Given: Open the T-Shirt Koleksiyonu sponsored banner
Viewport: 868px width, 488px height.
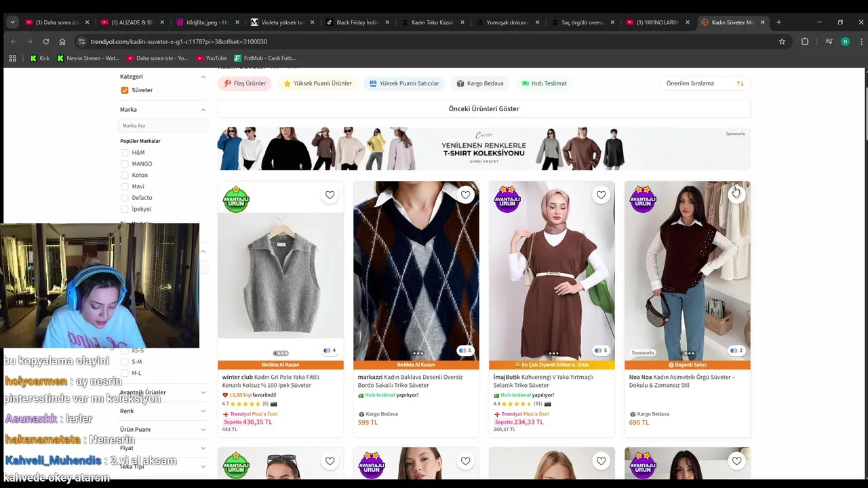Looking at the screenshot, I should [484, 148].
